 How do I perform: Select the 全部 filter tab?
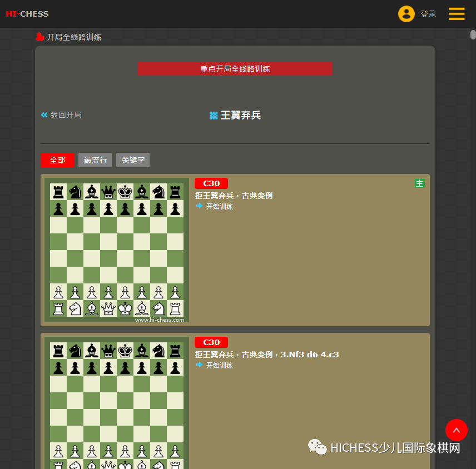tap(57, 160)
